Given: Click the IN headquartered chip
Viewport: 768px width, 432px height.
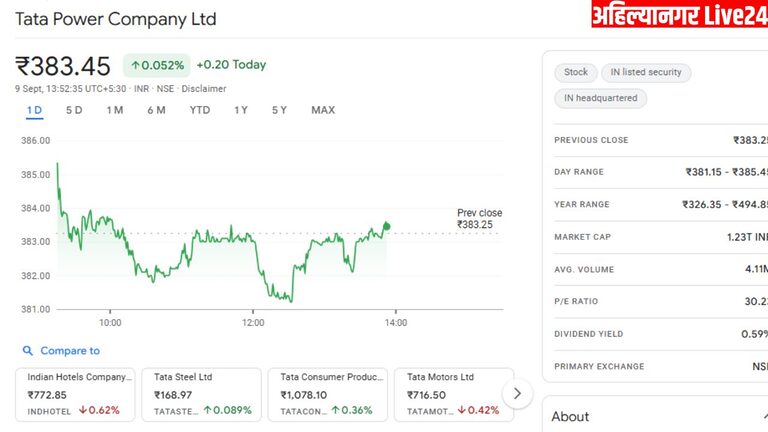Looking at the screenshot, I should point(601,98).
